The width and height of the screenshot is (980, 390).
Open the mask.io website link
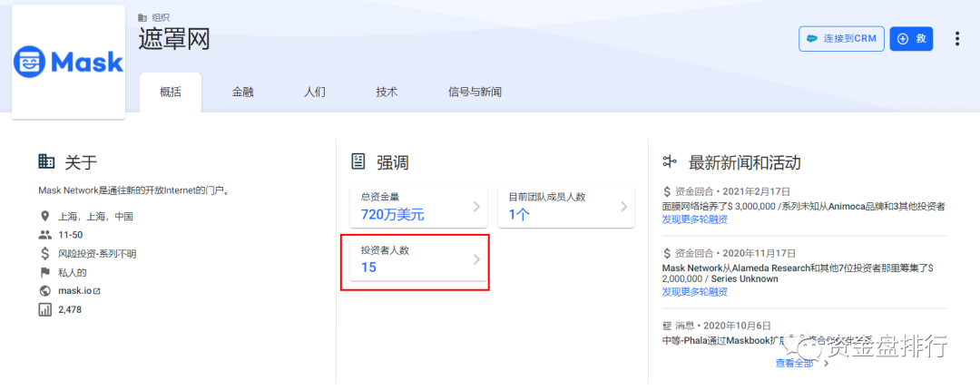pos(75,290)
